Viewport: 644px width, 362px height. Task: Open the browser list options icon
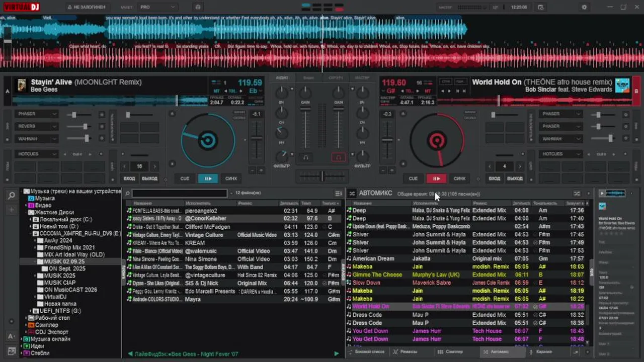click(x=339, y=194)
